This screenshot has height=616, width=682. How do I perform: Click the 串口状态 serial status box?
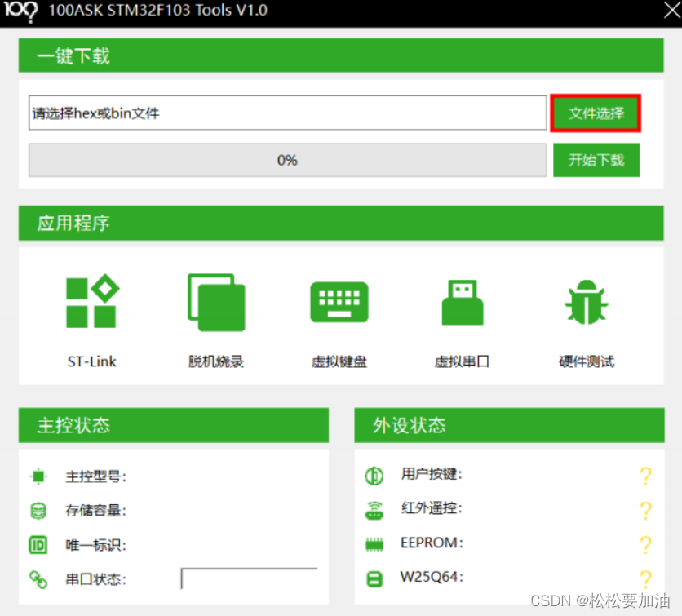coord(249,578)
